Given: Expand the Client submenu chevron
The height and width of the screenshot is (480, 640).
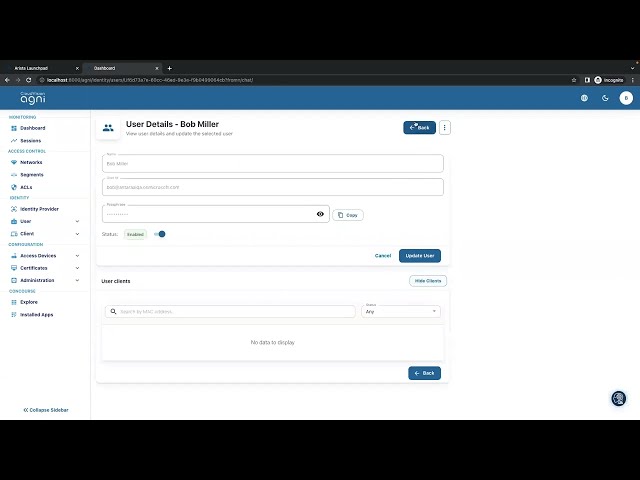Looking at the screenshot, I should [77, 234].
